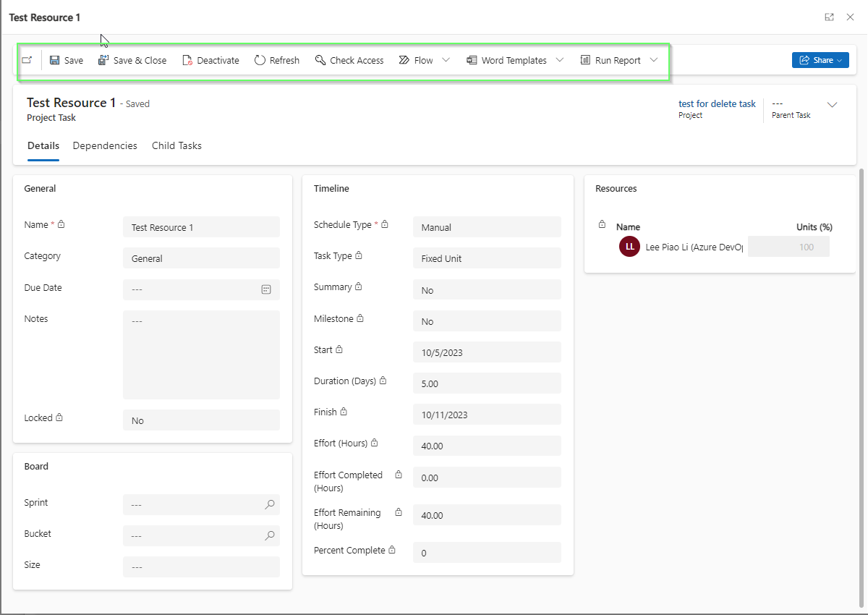Switch to the Details tab
Screen dimensions: 868x615
(x=43, y=146)
